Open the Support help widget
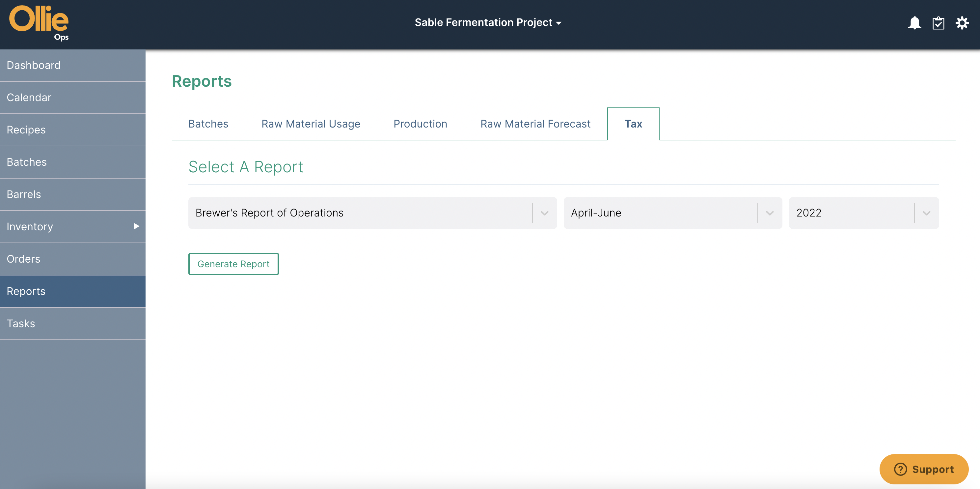The width and height of the screenshot is (980, 489). (924, 469)
